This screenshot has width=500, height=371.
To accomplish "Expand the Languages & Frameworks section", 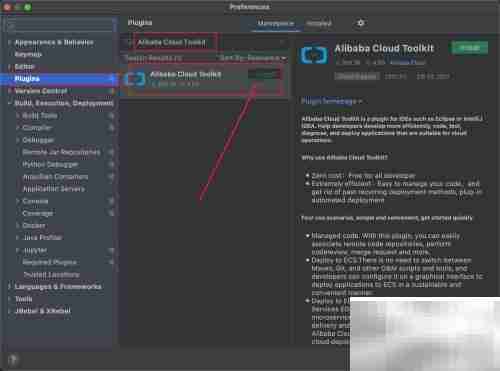I will click(9, 287).
